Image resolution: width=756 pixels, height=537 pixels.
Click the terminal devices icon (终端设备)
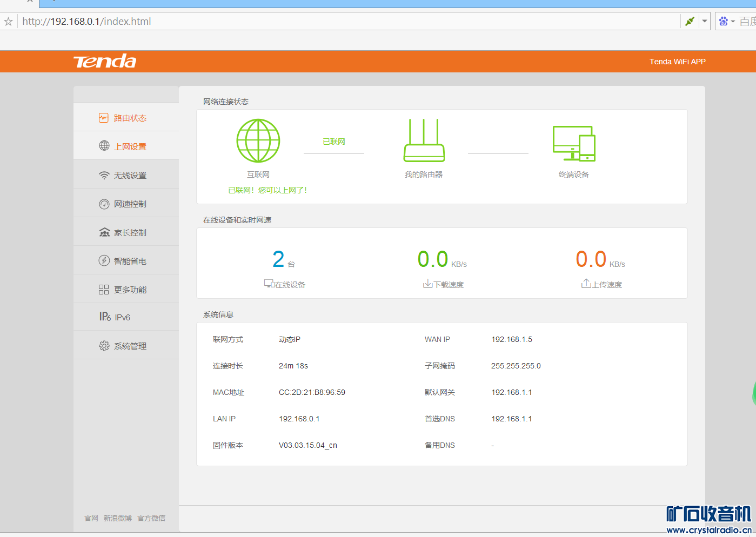point(574,144)
